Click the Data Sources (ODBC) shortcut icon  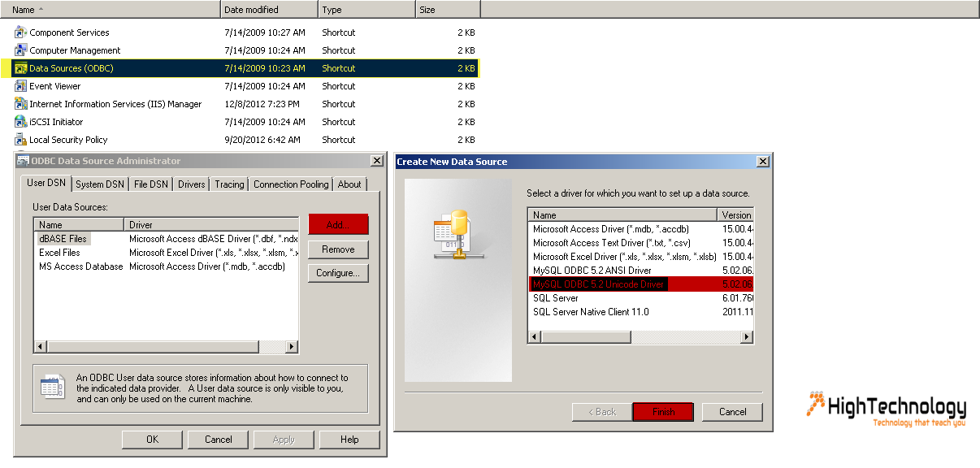tap(21, 68)
